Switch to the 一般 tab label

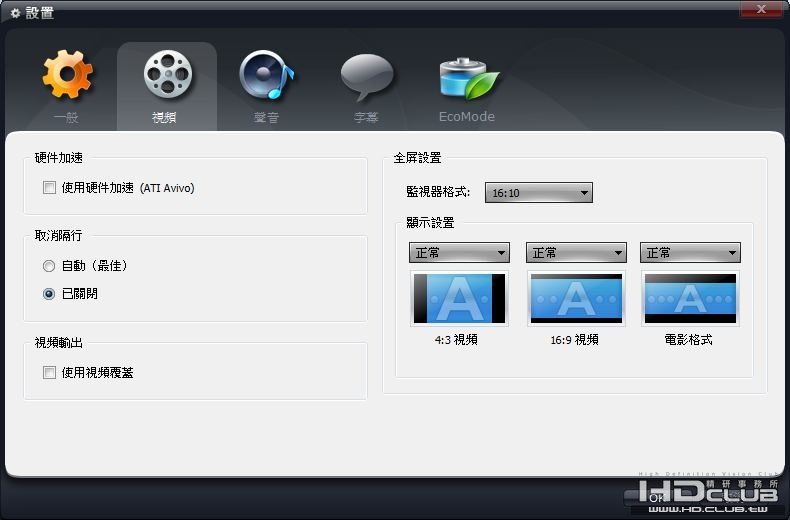coord(66,117)
